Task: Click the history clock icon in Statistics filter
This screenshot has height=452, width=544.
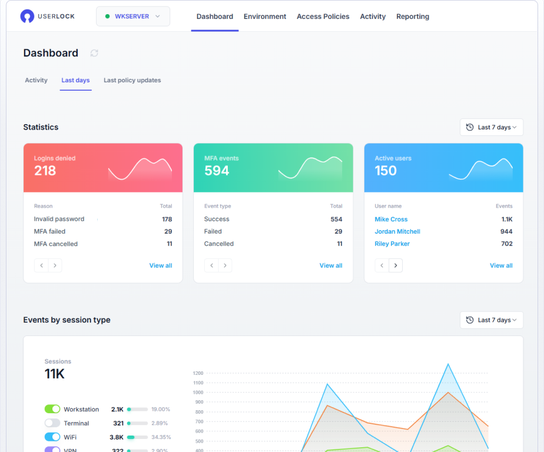Action: pyautogui.click(x=469, y=127)
